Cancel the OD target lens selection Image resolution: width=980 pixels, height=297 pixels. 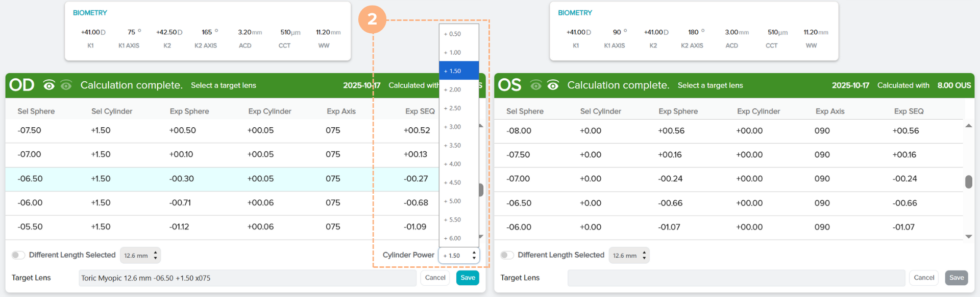pyautogui.click(x=435, y=278)
